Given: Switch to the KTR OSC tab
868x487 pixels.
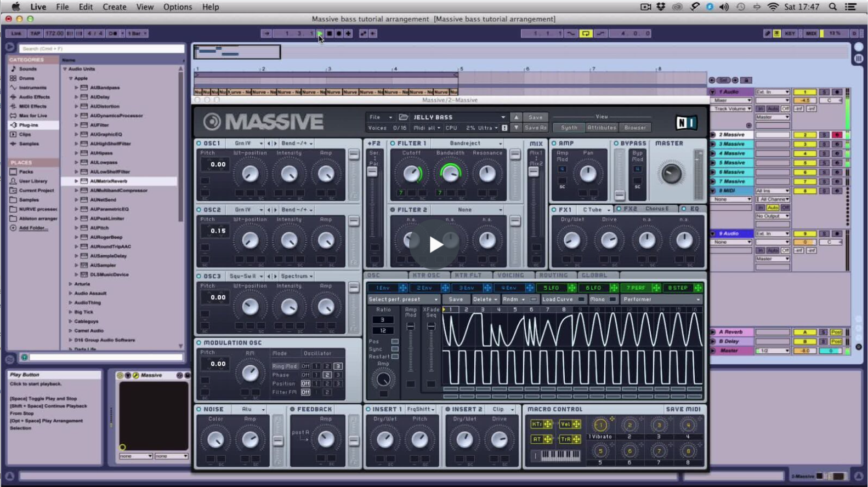Looking at the screenshot, I should [426, 275].
